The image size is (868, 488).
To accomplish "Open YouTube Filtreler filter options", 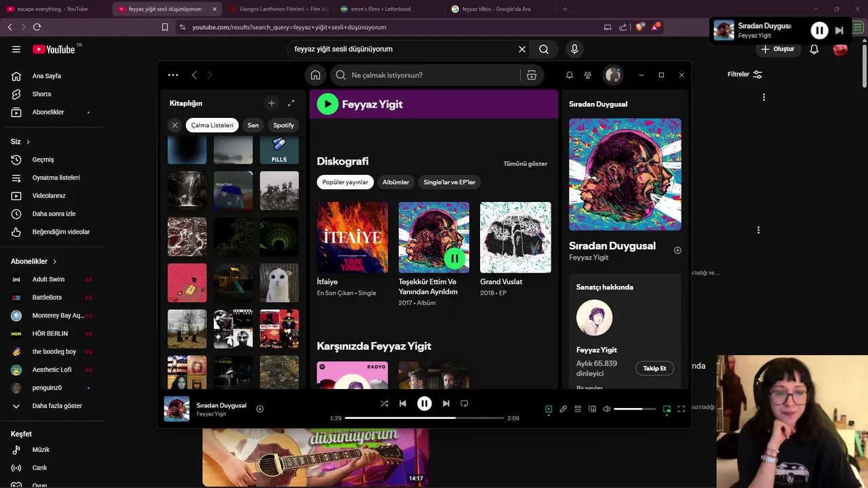I will [x=745, y=75].
